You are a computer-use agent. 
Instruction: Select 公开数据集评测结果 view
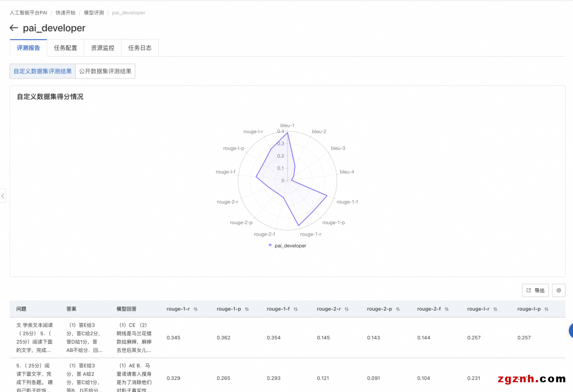(105, 72)
